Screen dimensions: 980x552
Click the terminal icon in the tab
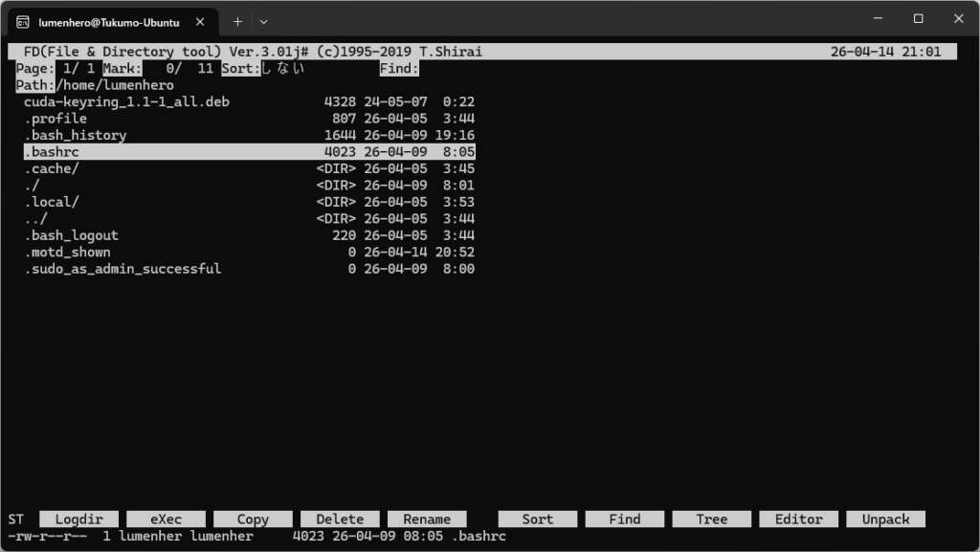[23, 21]
